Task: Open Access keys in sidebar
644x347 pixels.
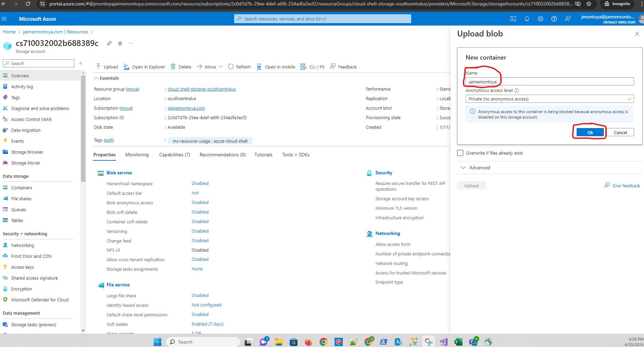Action: tap(22, 267)
